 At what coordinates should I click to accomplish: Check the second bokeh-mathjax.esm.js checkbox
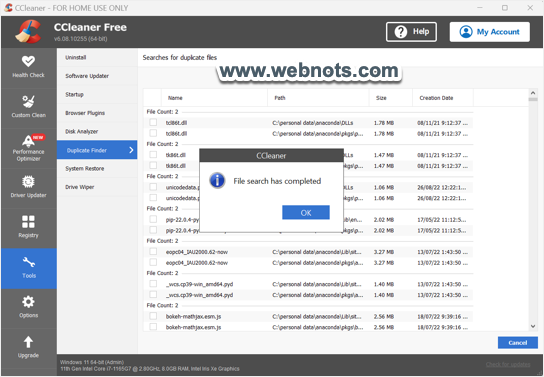(x=153, y=327)
